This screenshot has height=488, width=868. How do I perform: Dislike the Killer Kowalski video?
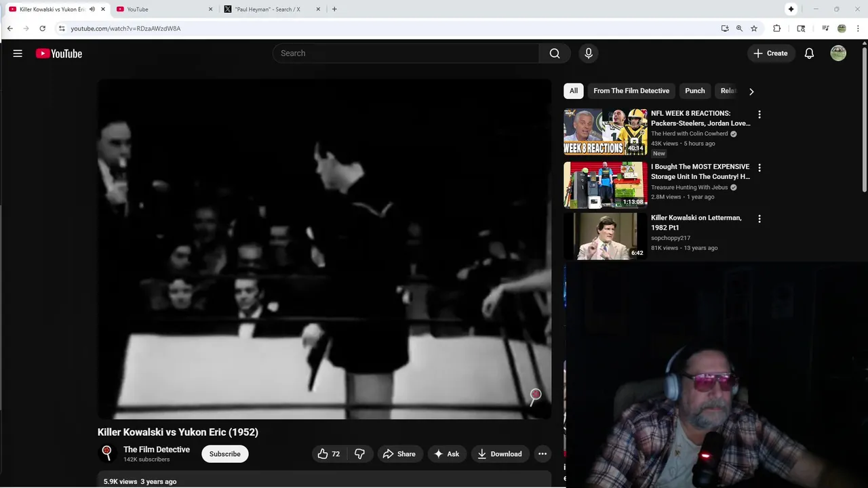[x=360, y=454]
